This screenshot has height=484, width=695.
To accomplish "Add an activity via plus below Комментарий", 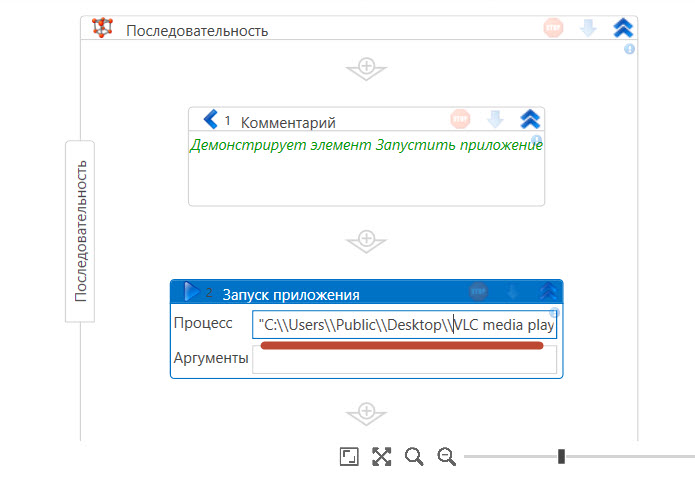I will [366, 241].
